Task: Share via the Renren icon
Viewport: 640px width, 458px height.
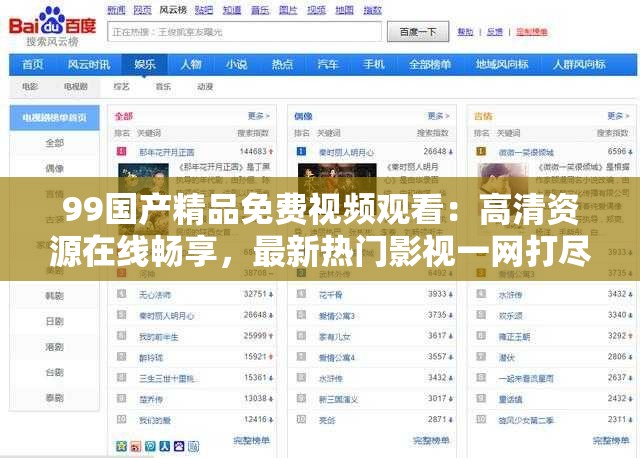Action: 164,446
